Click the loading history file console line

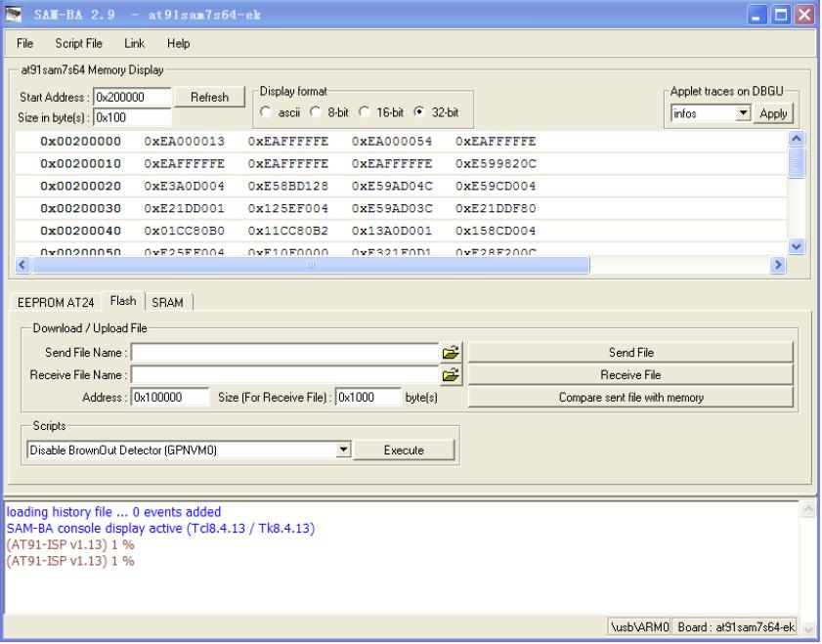(x=113, y=512)
